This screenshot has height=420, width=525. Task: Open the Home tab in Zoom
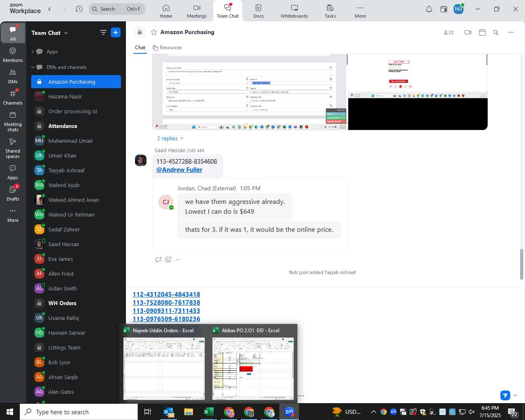[x=166, y=11]
